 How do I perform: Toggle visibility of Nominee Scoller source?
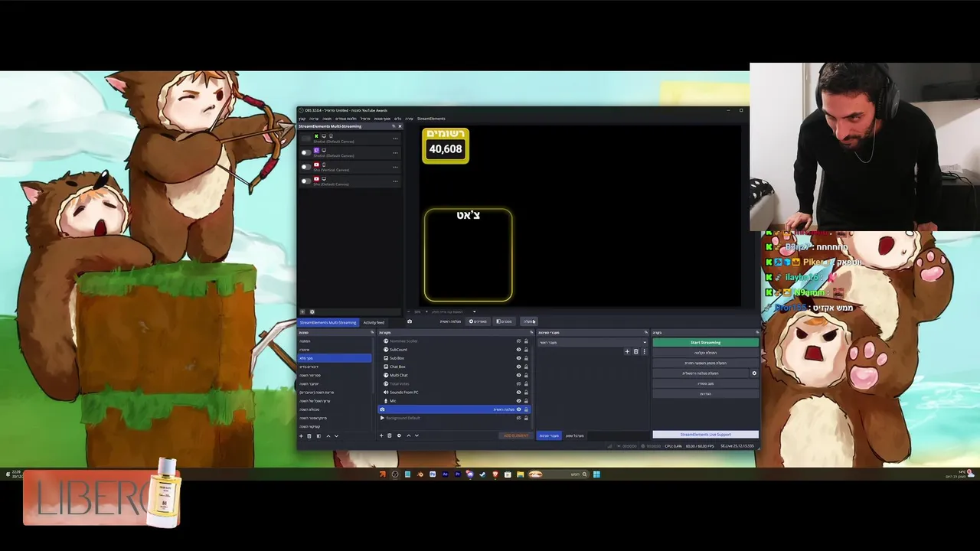point(518,341)
